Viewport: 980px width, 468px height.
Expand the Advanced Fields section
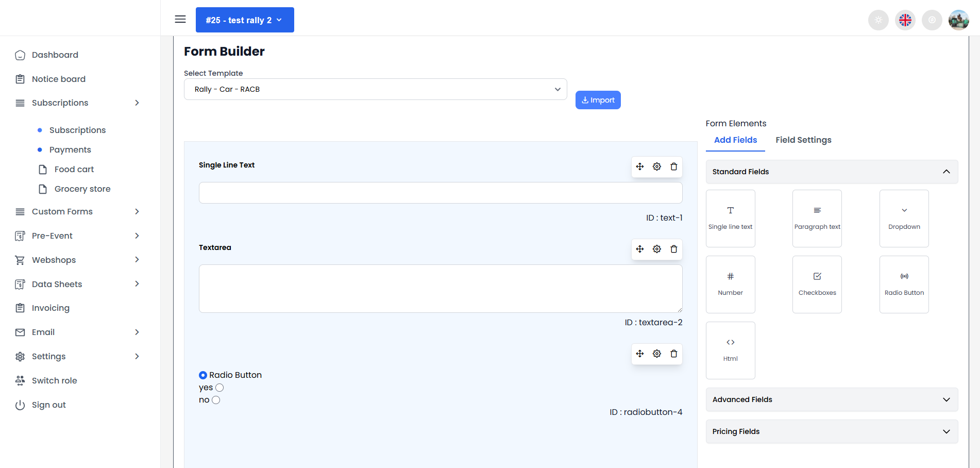831,399
